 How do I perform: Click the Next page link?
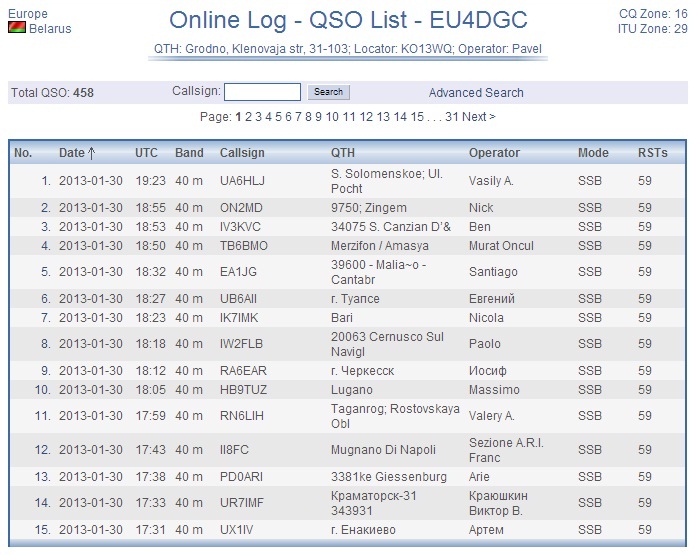point(476,117)
